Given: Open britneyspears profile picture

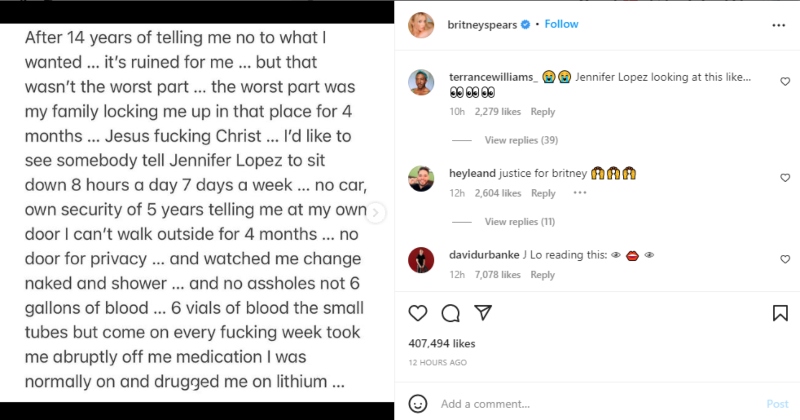Looking at the screenshot, I should point(421,24).
